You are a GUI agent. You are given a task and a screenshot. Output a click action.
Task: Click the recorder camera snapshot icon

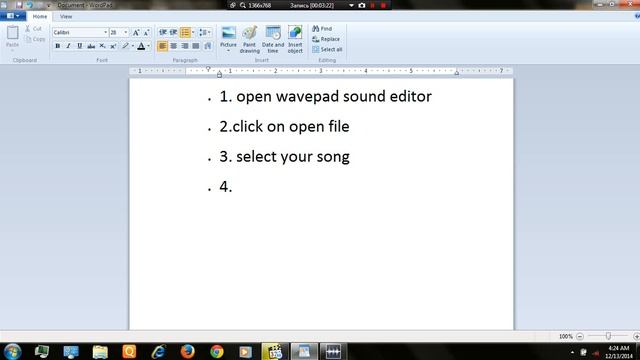(362, 5)
